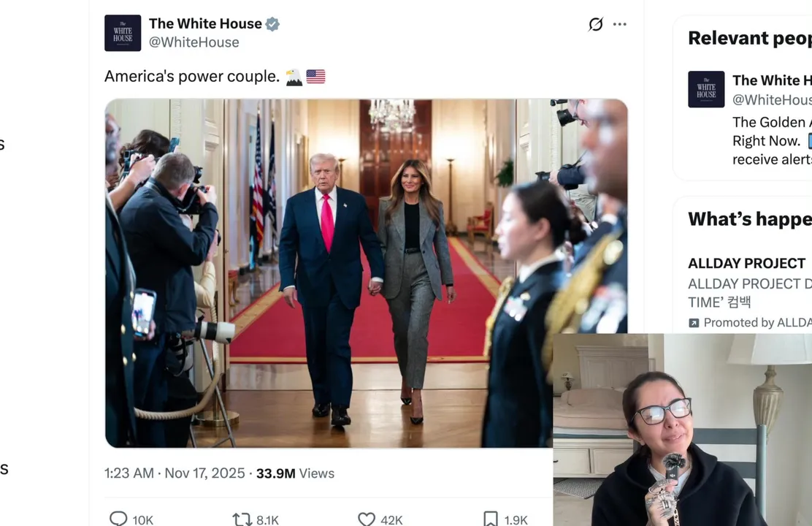
Task: Click the 1:23 AM Nov 17, 2025 timestamp
Action: pos(175,473)
